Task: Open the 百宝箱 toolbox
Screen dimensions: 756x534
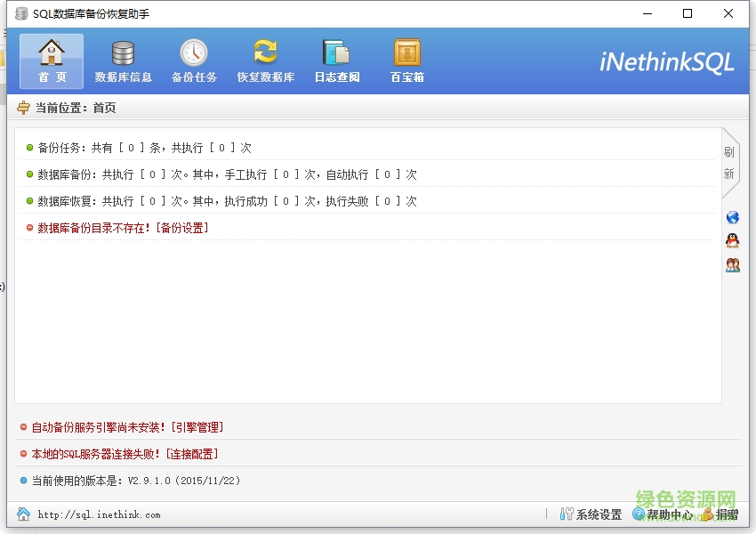Action: 406,60
